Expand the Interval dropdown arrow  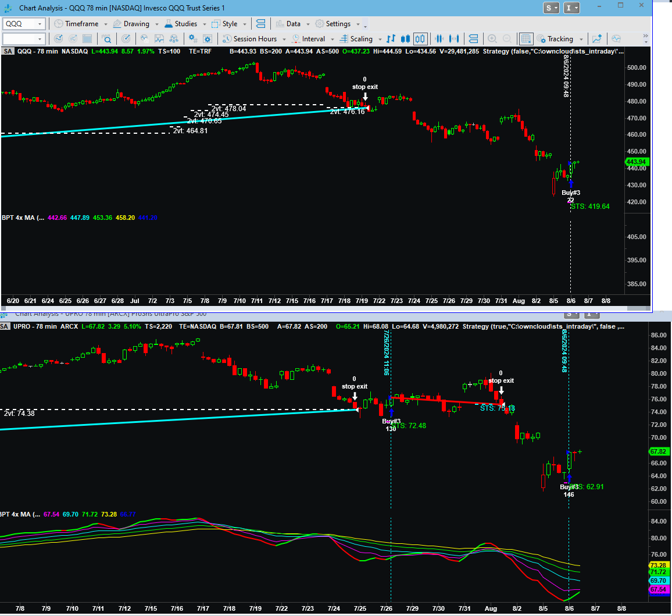[x=332, y=40]
